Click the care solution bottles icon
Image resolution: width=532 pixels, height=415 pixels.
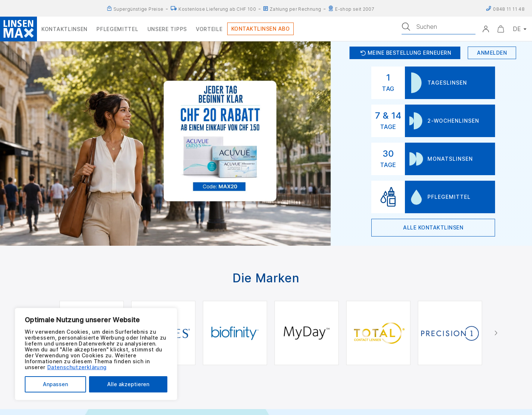[388, 197]
